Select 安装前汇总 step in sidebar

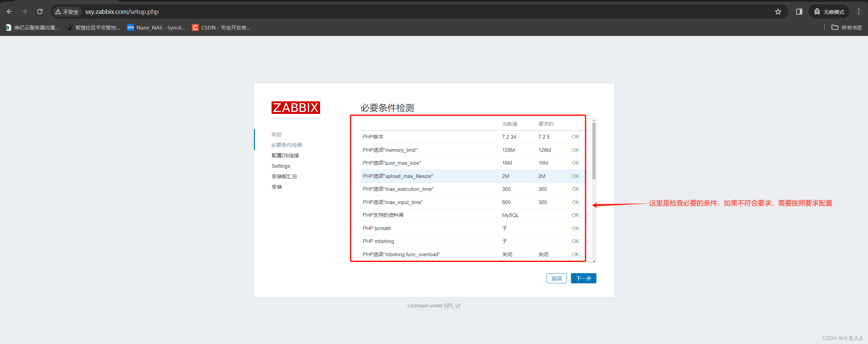tap(284, 177)
